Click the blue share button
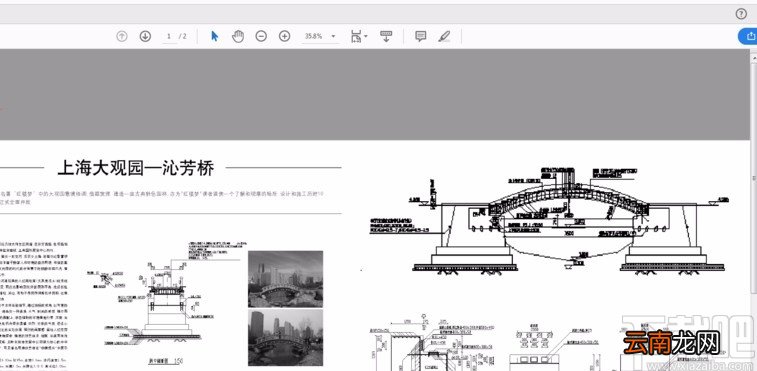Image resolution: width=757 pixels, height=371 pixels. click(x=748, y=36)
